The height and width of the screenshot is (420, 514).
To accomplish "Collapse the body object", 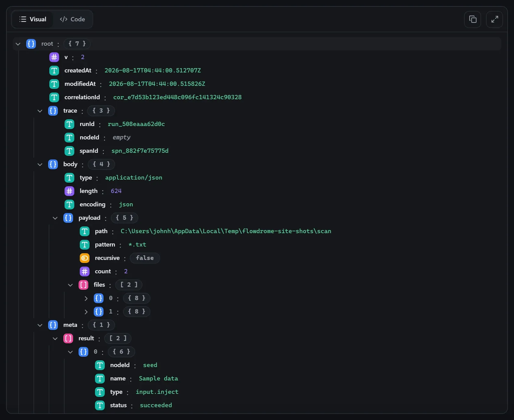I will [40, 164].
